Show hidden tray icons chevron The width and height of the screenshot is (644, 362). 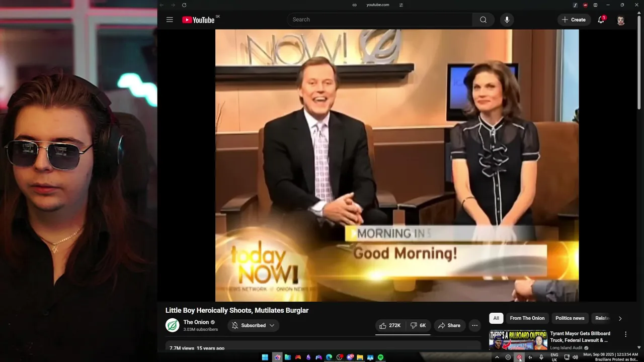(497, 357)
